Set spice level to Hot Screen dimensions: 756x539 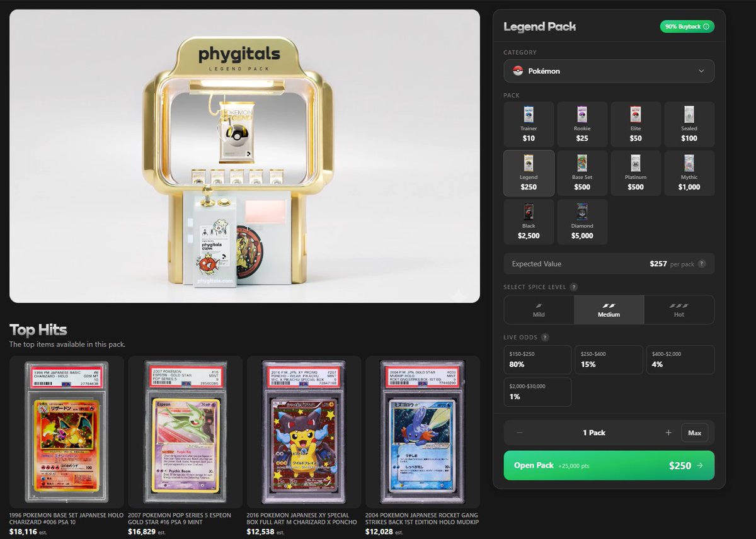pos(679,310)
